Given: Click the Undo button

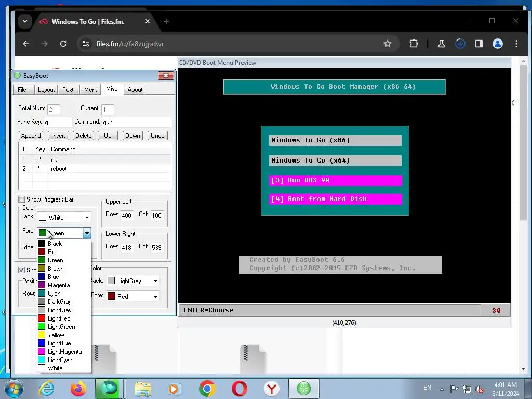Looking at the screenshot, I should pos(157,136).
